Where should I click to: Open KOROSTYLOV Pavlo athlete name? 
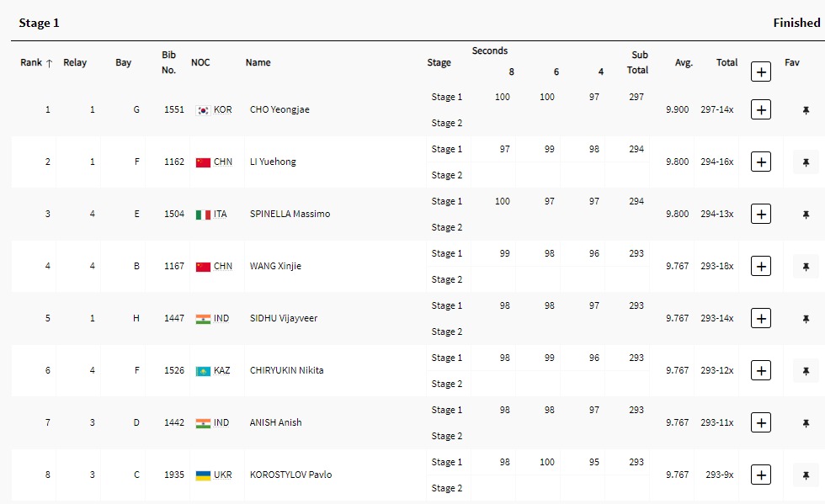[x=290, y=475]
